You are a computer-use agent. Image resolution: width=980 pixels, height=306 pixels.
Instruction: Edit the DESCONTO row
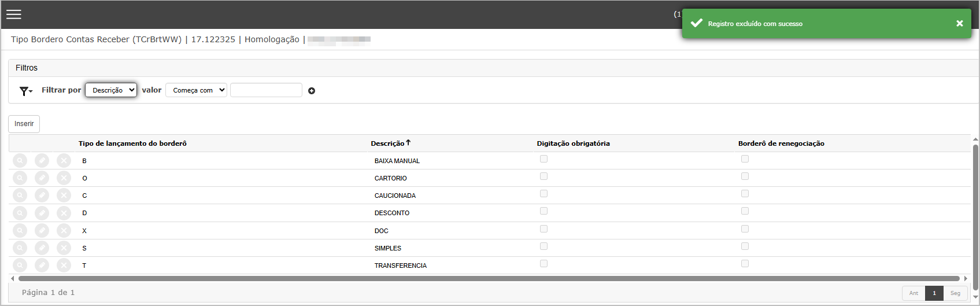click(42, 213)
